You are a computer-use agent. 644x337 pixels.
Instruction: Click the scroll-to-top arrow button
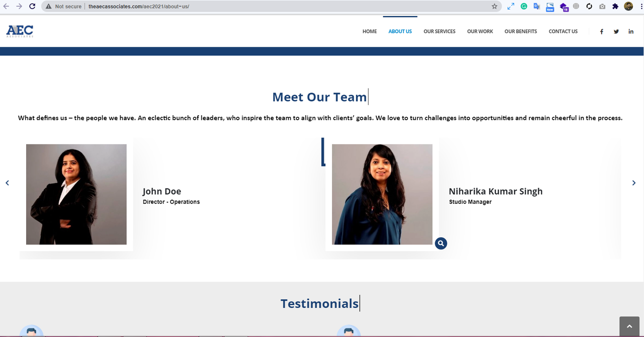[x=629, y=326]
